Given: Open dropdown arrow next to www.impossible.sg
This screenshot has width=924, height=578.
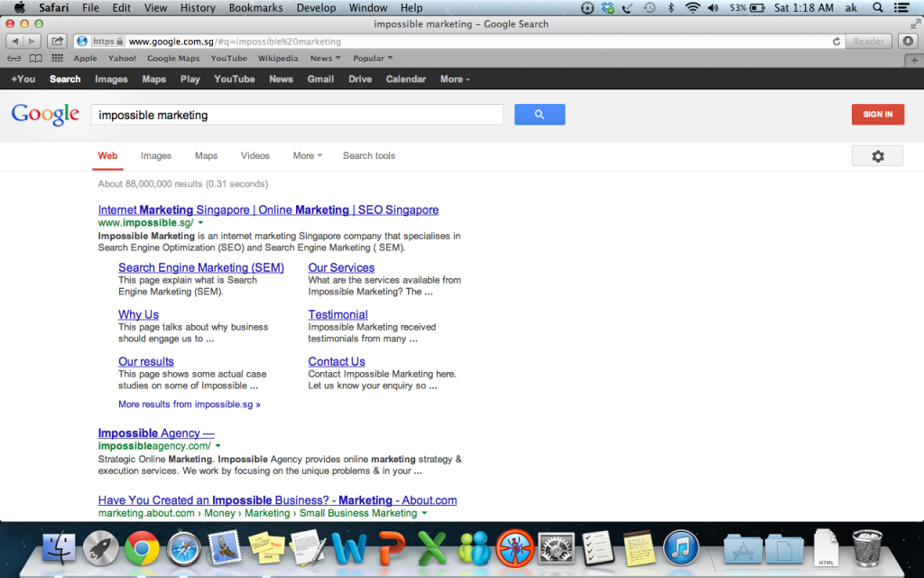Looking at the screenshot, I should tap(200, 223).
